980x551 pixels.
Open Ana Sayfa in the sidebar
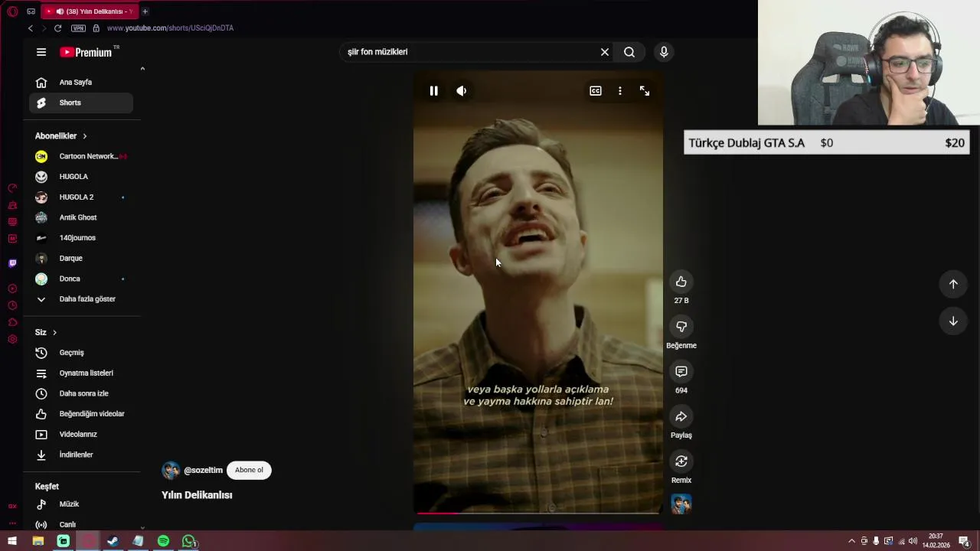click(x=80, y=82)
